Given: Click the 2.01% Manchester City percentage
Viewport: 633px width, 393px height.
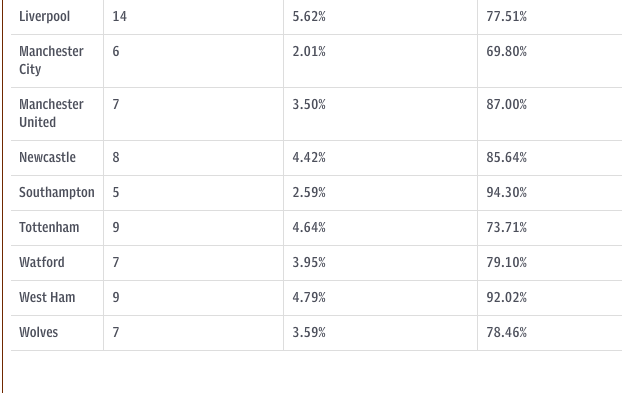Looking at the screenshot, I should tap(309, 52).
